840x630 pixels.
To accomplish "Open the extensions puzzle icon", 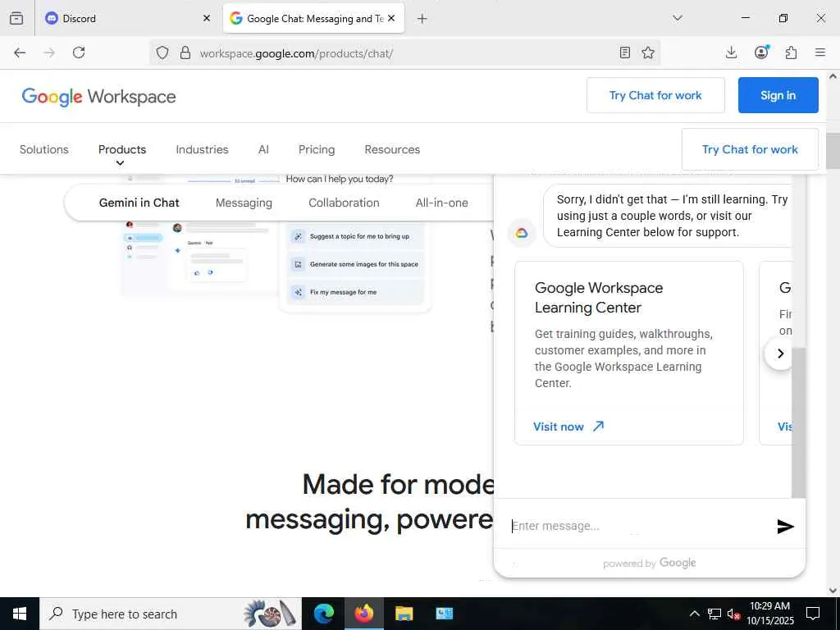I will click(x=792, y=52).
